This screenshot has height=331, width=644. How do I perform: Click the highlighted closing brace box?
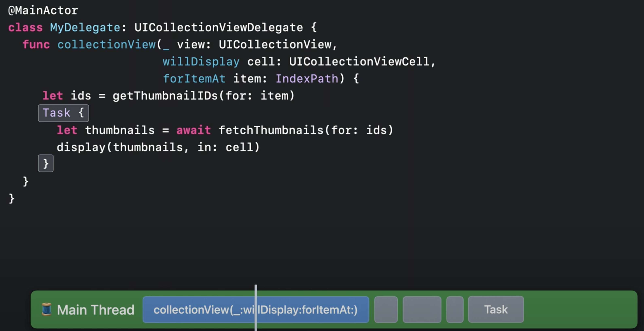46,163
